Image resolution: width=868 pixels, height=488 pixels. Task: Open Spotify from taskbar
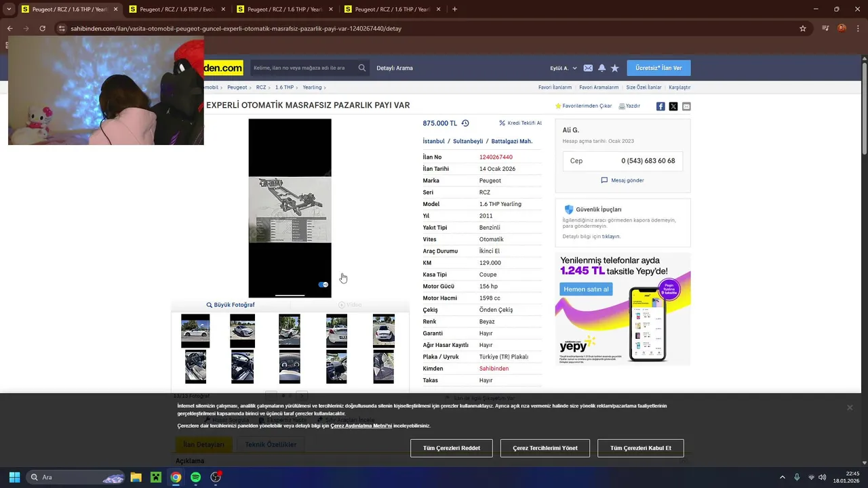tap(196, 477)
